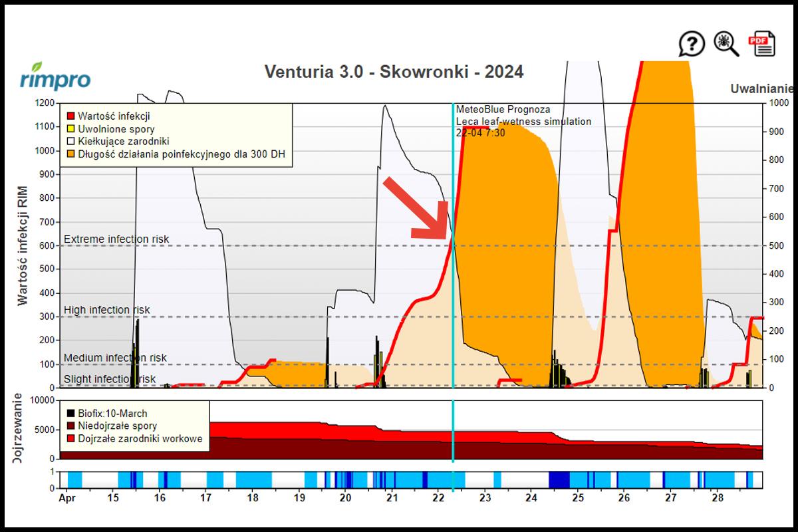Click the rimpro logo
Image resolution: width=798 pixels, height=532 pixels.
click(x=55, y=76)
